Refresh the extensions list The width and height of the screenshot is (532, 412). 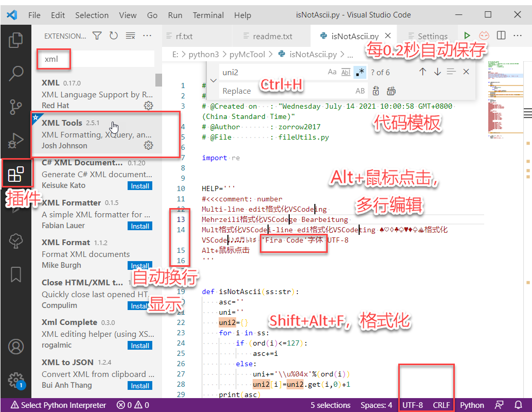(x=114, y=36)
